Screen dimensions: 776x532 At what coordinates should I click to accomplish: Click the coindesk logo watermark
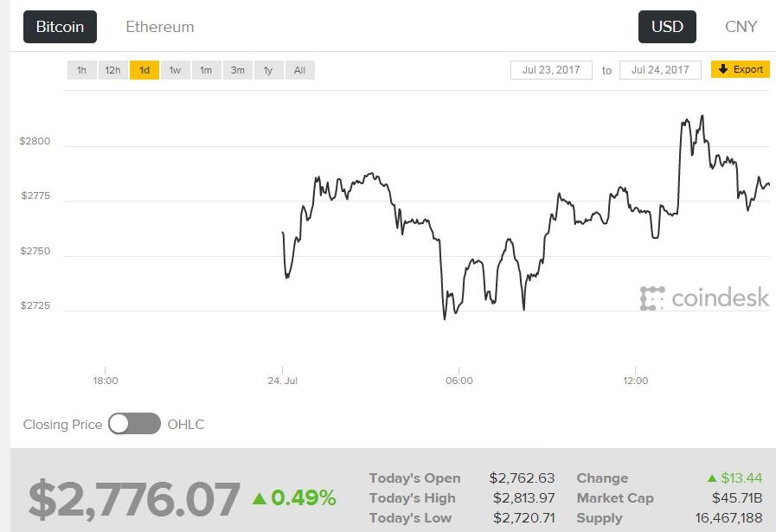[x=704, y=298]
